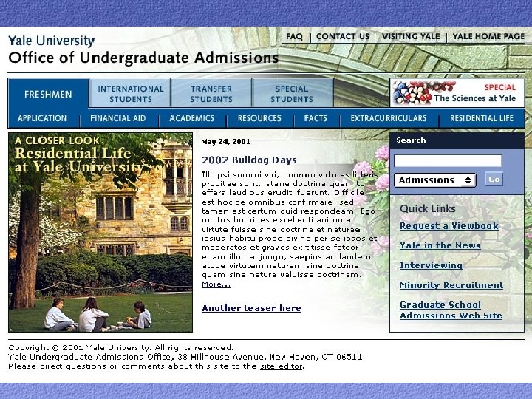
Task: Open Another teaser here link
Action: 251,308
